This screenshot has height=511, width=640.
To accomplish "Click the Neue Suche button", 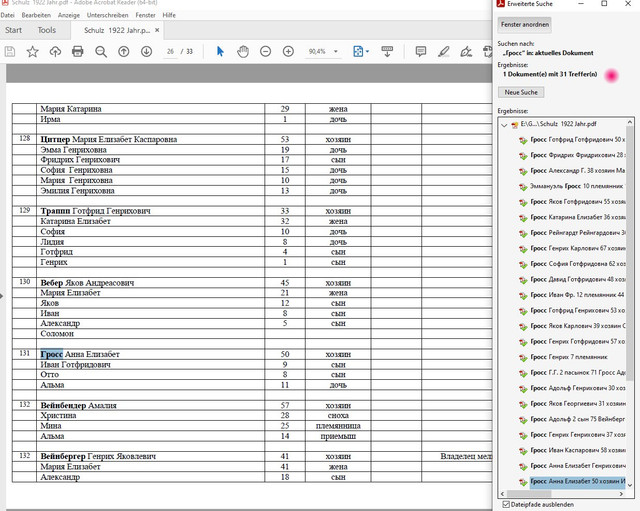I will coord(521,92).
